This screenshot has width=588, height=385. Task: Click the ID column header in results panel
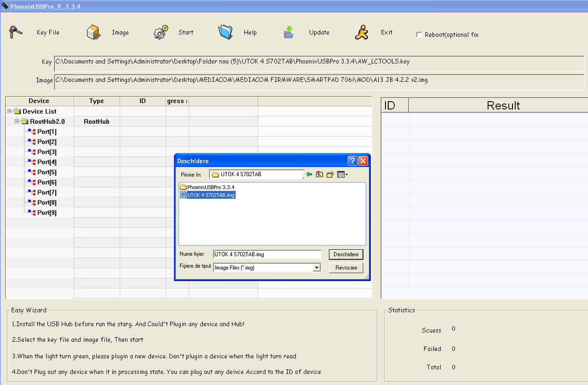pyautogui.click(x=395, y=105)
